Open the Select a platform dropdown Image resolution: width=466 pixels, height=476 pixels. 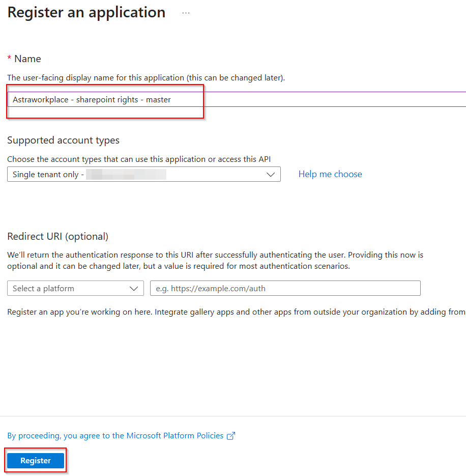coord(75,289)
